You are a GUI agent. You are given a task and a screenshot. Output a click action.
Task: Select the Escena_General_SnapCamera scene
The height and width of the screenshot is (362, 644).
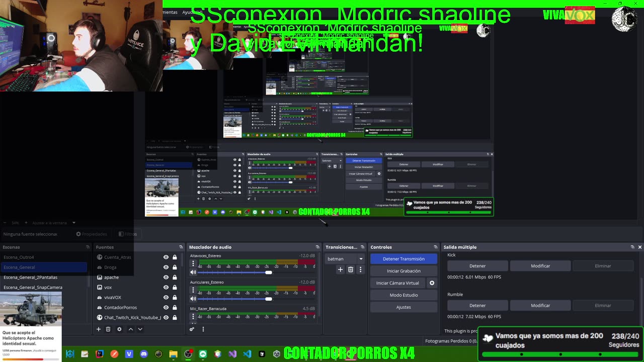pyautogui.click(x=44, y=287)
